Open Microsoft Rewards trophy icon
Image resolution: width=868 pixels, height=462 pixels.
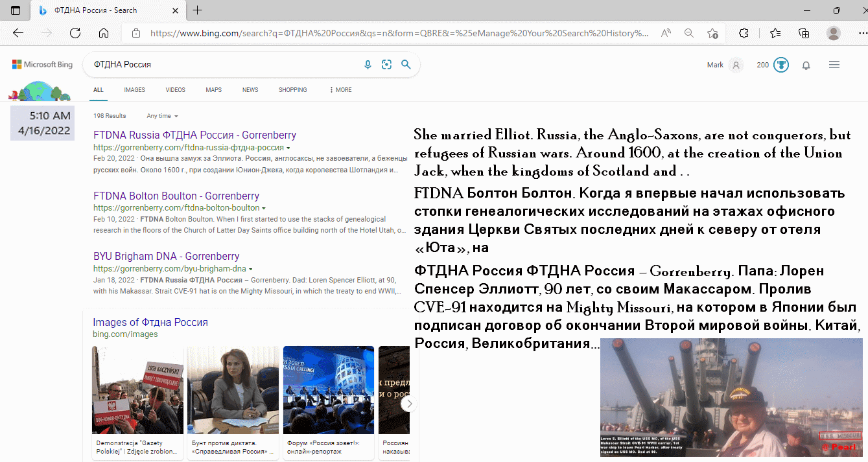pos(781,65)
